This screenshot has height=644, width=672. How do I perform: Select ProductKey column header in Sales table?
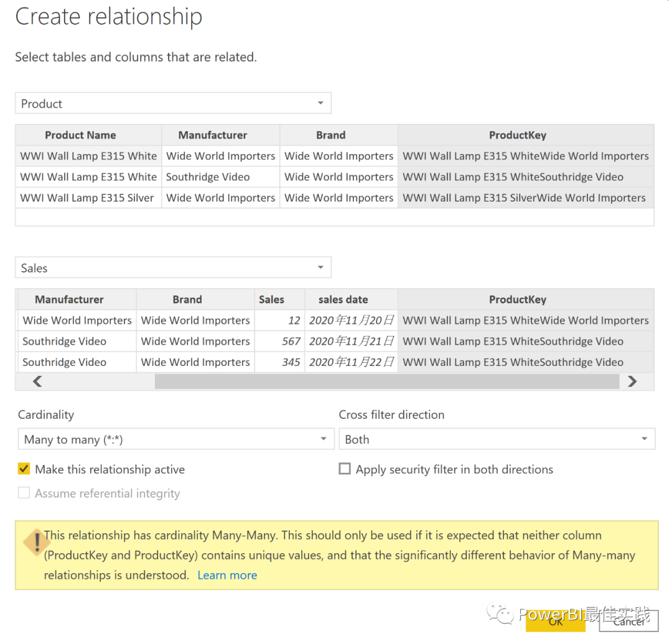coord(517,299)
